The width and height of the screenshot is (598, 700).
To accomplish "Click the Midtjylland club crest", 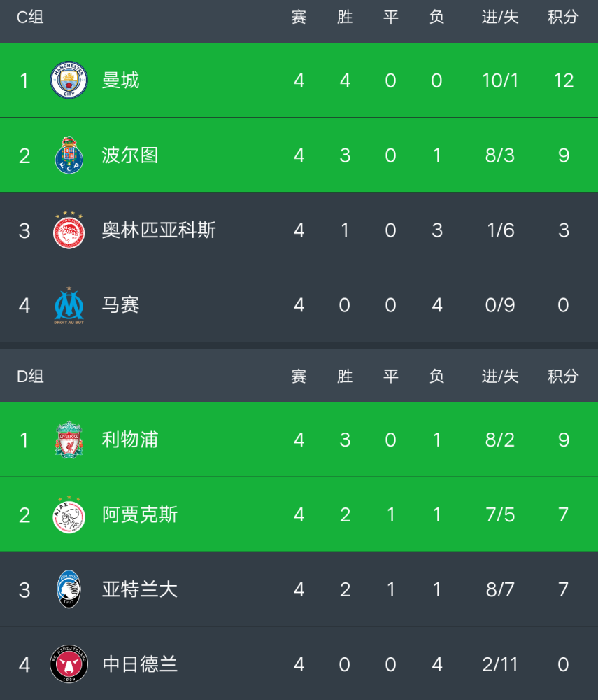I will (69, 664).
